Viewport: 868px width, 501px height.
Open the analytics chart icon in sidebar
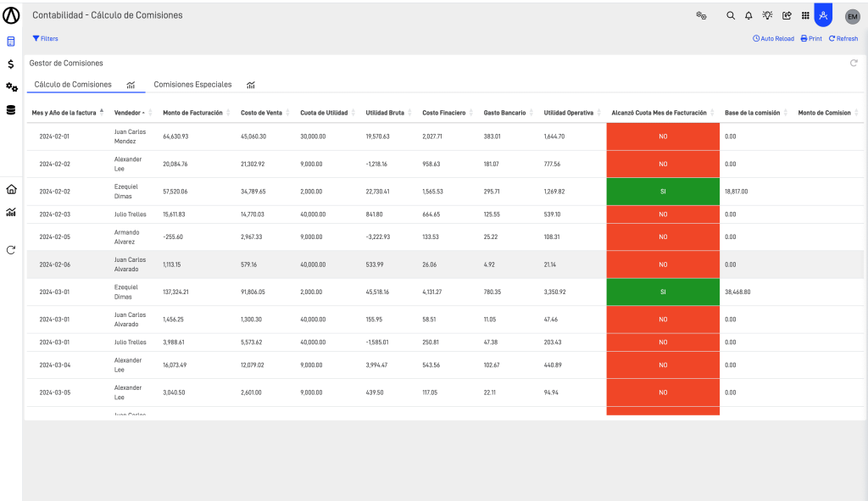pyautogui.click(x=11, y=212)
